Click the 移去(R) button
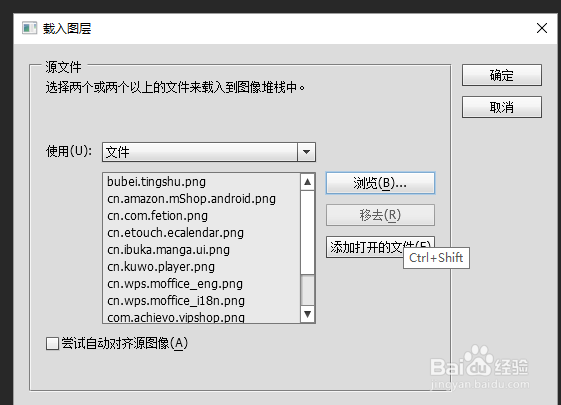Viewport: 561px width, 405px height. 380,215
